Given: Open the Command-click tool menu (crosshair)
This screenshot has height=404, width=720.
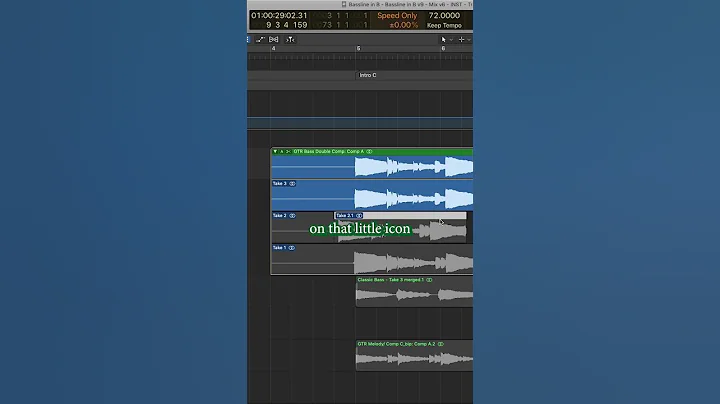Looking at the screenshot, I should (x=464, y=40).
